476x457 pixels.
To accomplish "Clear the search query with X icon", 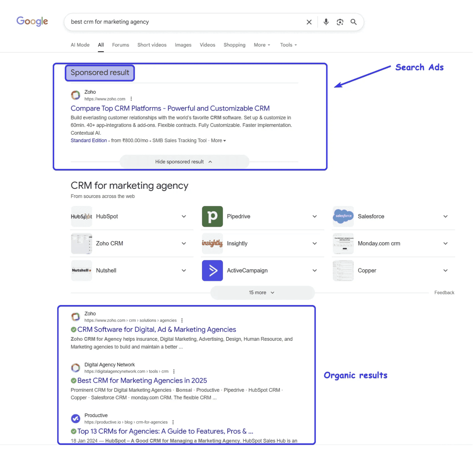I will click(x=309, y=22).
